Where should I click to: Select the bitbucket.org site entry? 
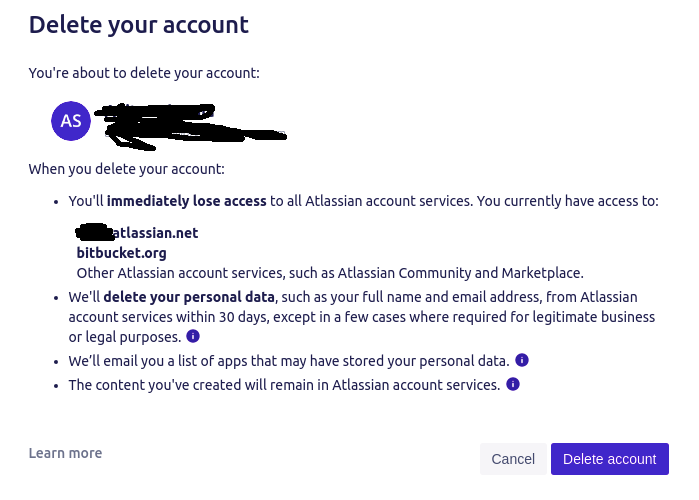[x=121, y=253]
